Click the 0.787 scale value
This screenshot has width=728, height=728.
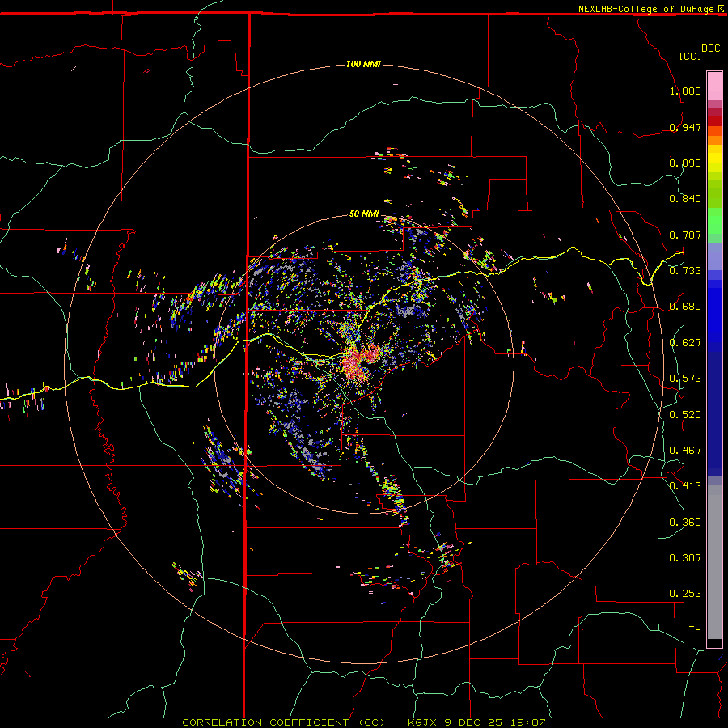point(685,235)
